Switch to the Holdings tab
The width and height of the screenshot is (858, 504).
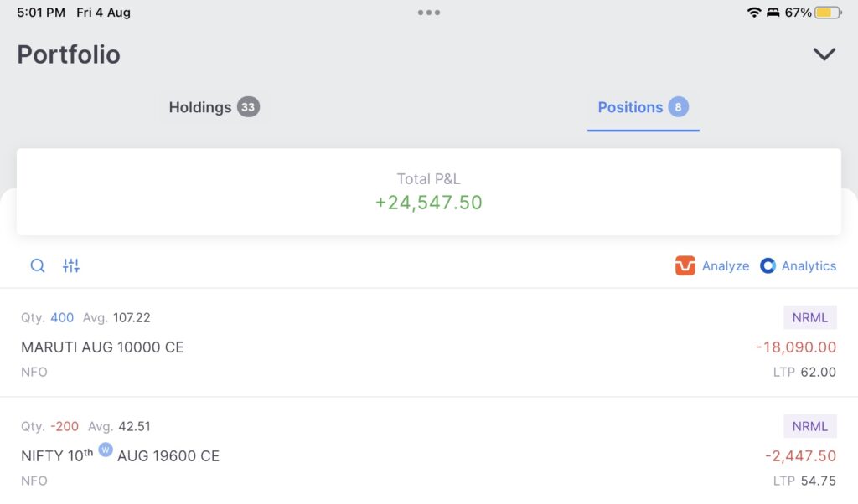coord(200,107)
